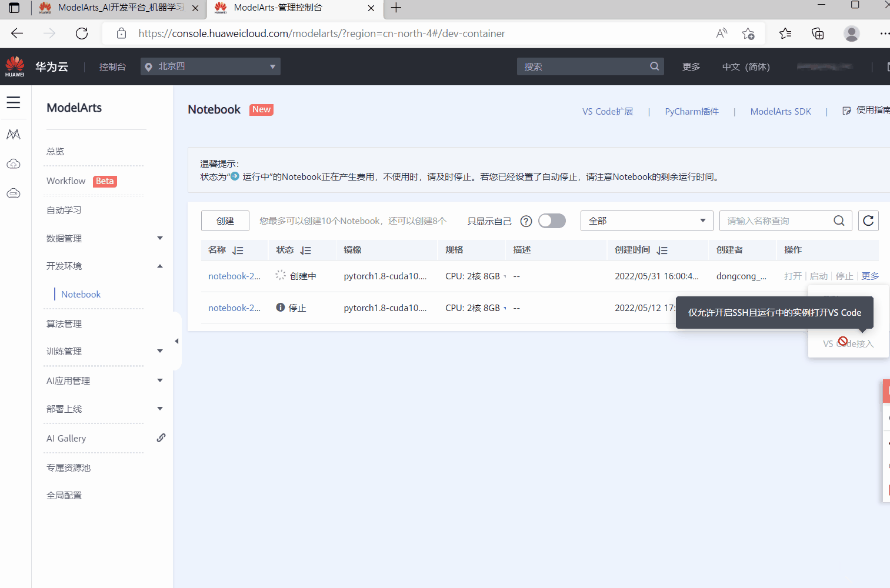Viewport: 890px width, 588px height.
Task: Open the VS Code扩展 link
Action: click(607, 112)
